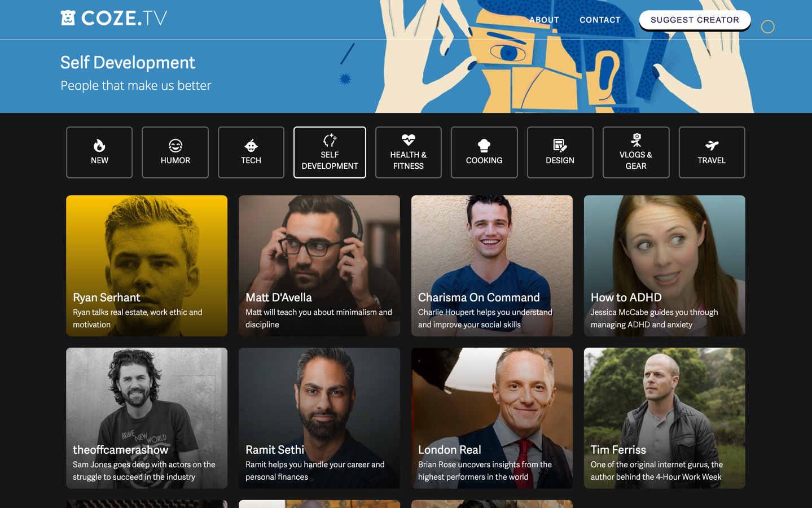Screen dimensions: 812x508
Task: Switch to the TRAVEL category tab
Action: point(712,152)
